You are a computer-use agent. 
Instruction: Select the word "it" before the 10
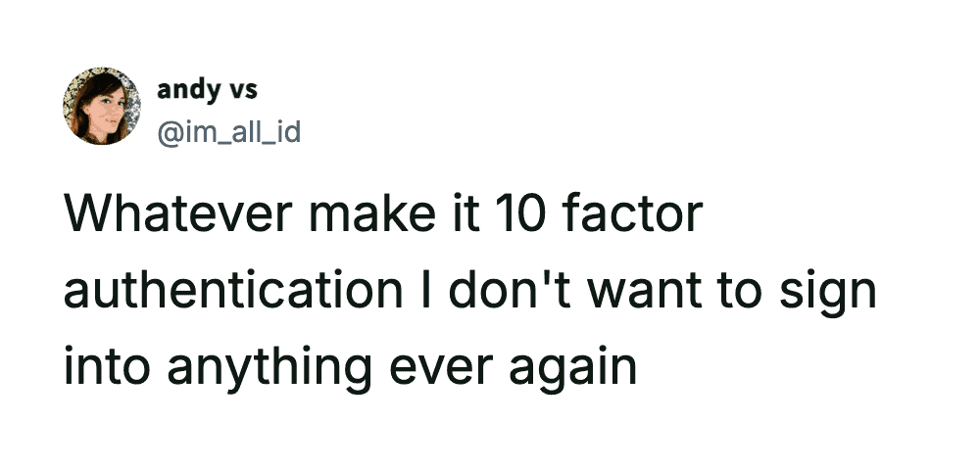pyautogui.click(x=471, y=215)
